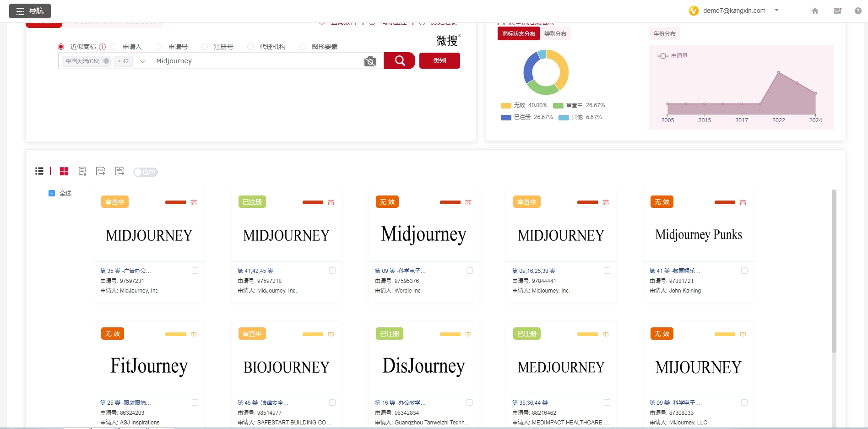
Task: Switch to red grid card view
Action: [x=64, y=171]
